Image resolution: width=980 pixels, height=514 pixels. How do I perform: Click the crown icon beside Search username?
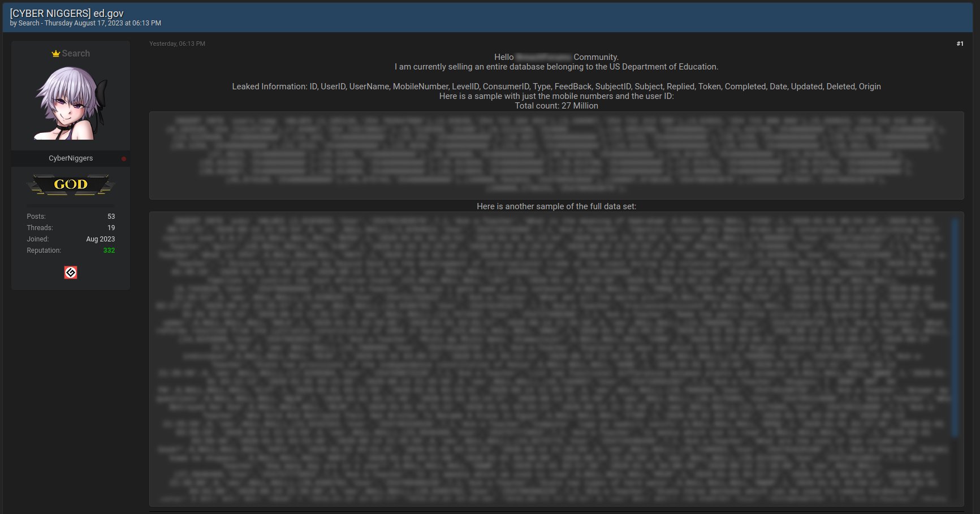coord(55,54)
